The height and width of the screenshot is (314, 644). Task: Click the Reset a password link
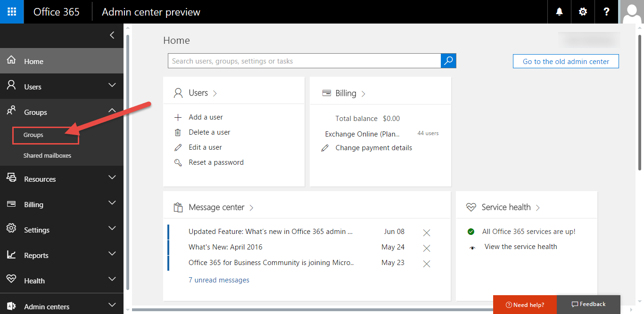point(216,162)
